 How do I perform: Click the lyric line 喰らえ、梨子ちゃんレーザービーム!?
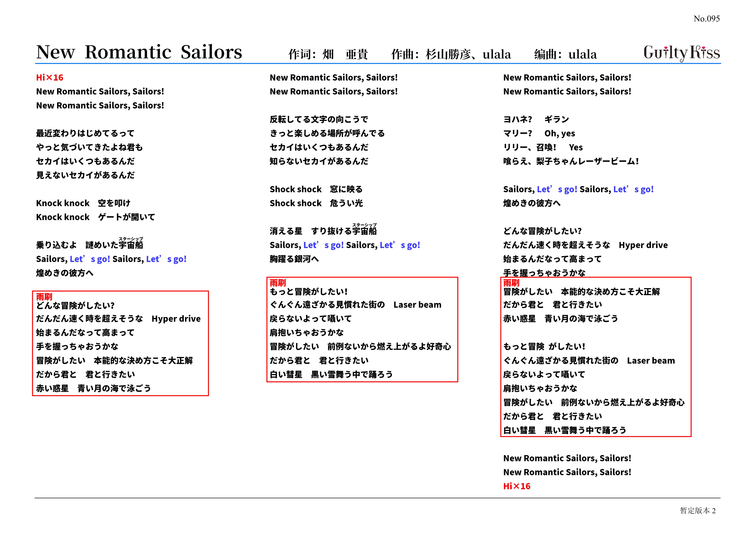point(571,161)
